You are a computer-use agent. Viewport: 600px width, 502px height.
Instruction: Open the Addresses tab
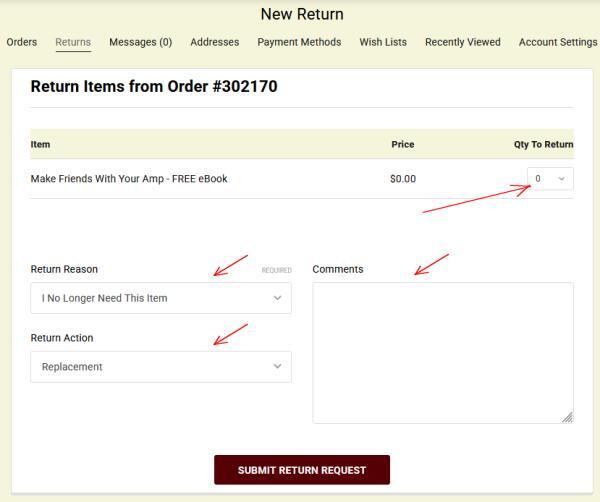215,42
